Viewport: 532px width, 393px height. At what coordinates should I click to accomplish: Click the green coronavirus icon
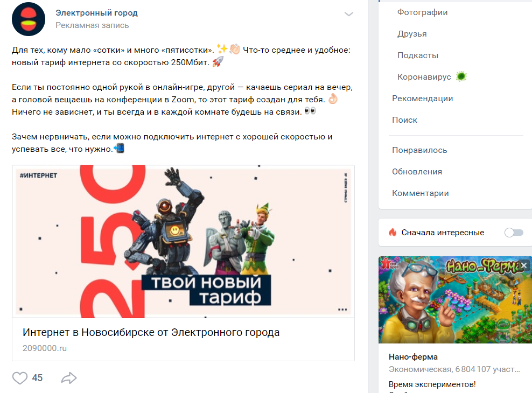coord(461,76)
